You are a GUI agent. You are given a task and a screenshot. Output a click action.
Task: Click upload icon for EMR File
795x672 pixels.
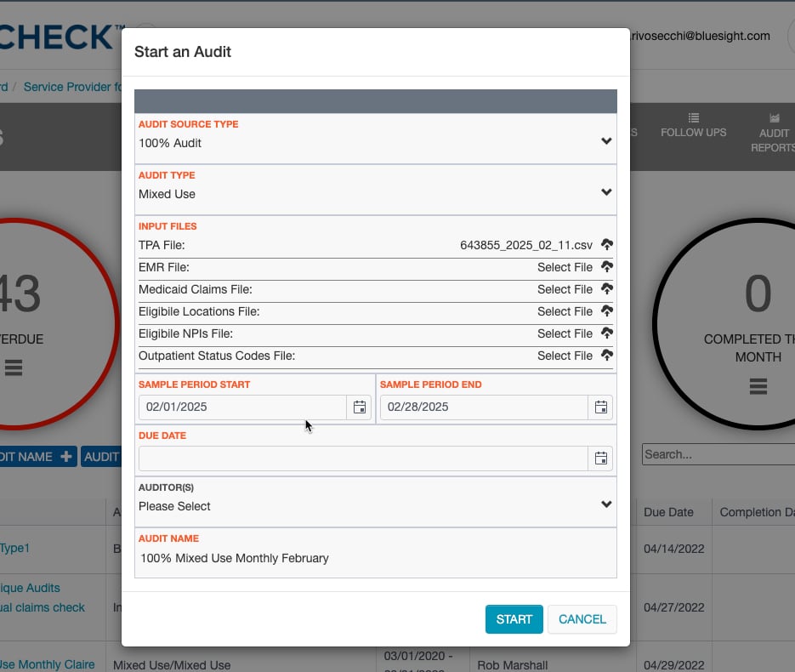pos(606,267)
